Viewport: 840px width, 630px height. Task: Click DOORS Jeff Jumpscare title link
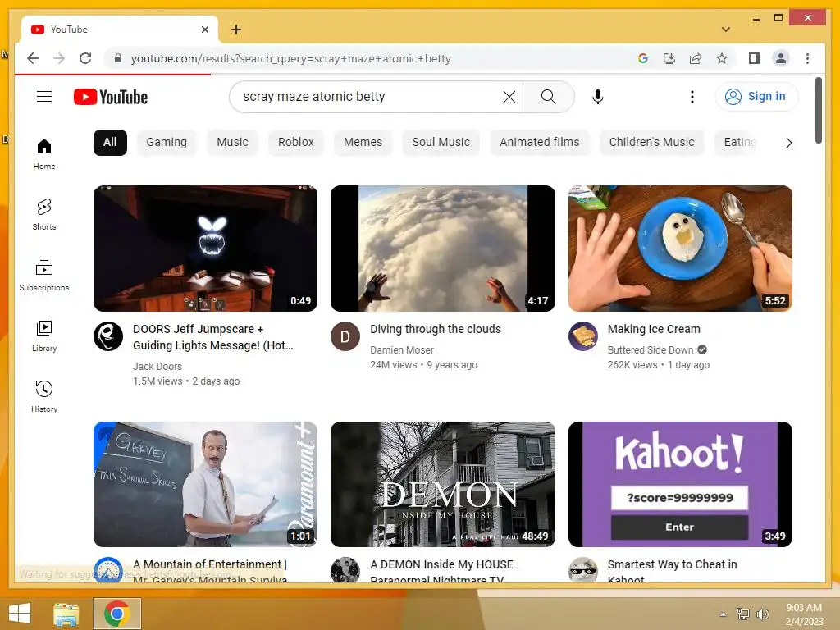pyautogui.click(x=213, y=337)
